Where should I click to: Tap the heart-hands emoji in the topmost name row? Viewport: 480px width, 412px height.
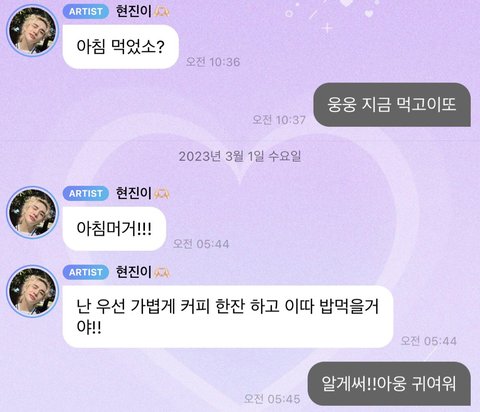162,12
